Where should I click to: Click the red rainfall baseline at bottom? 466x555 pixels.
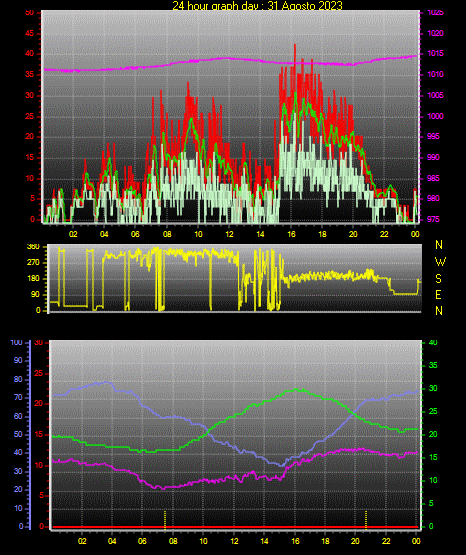235,527
